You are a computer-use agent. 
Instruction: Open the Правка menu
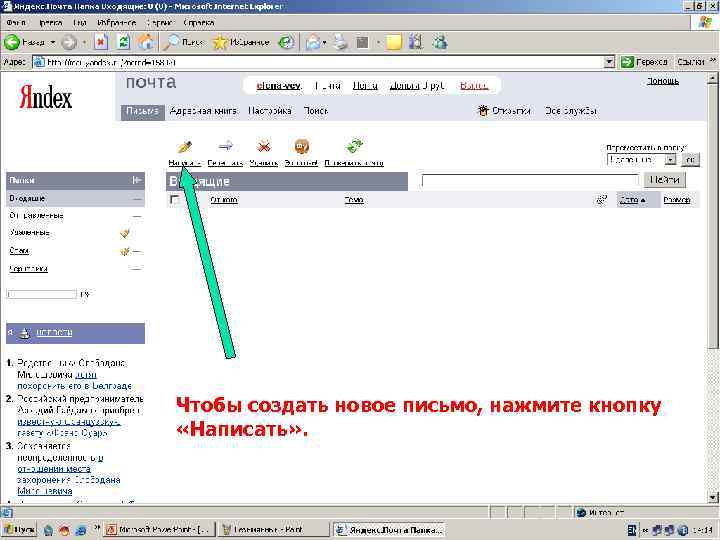[x=50, y=22]
